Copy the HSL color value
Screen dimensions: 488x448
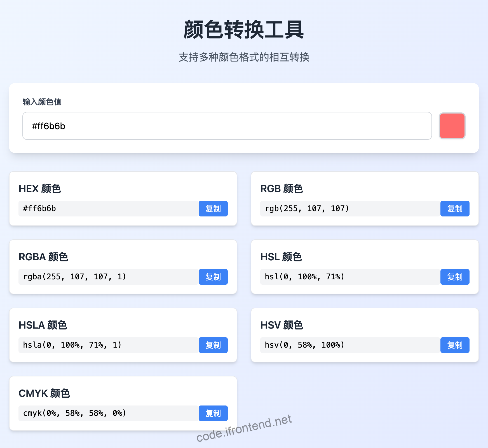coord(455,277)
